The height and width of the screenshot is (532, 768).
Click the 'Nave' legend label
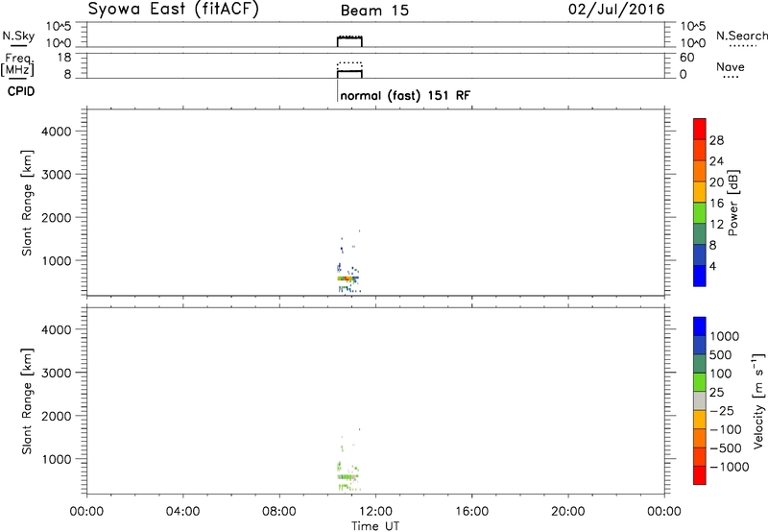[x=731, y=67]
